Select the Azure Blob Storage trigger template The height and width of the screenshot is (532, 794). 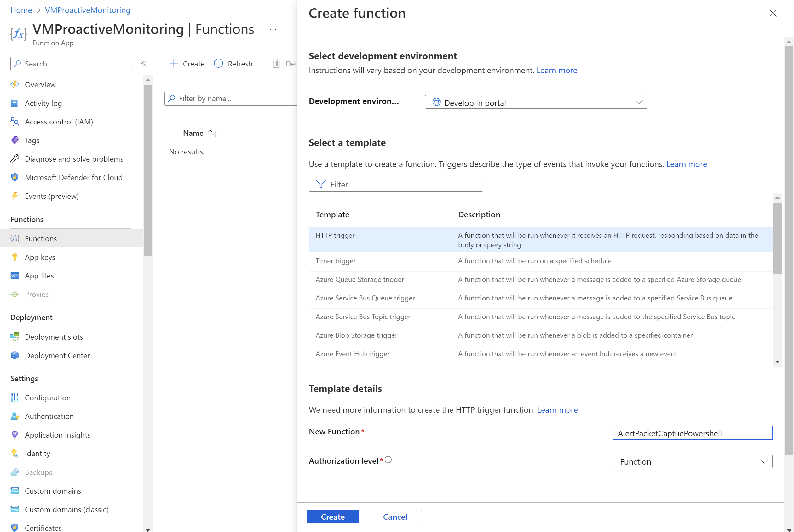(356, 335)
